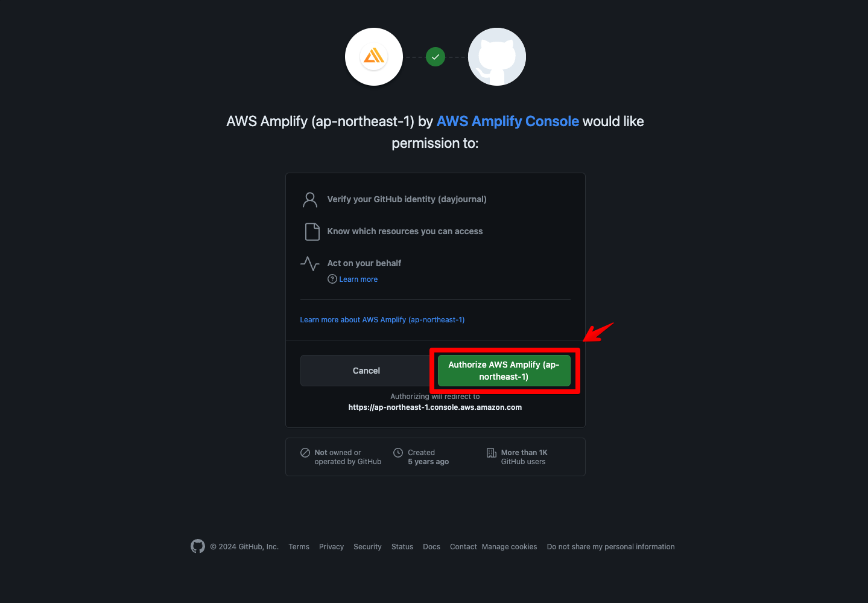Go to the Security footer link

click(x=367, y=547)
